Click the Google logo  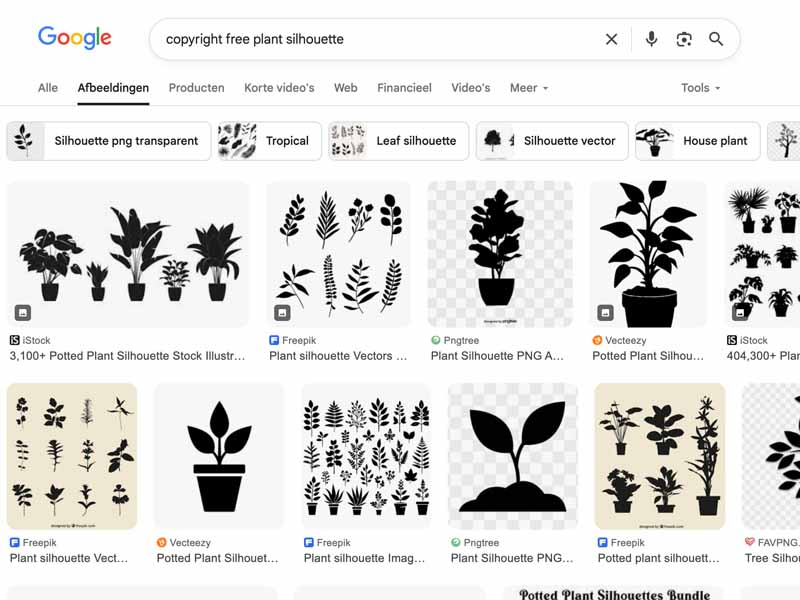[x=75, y=38]
